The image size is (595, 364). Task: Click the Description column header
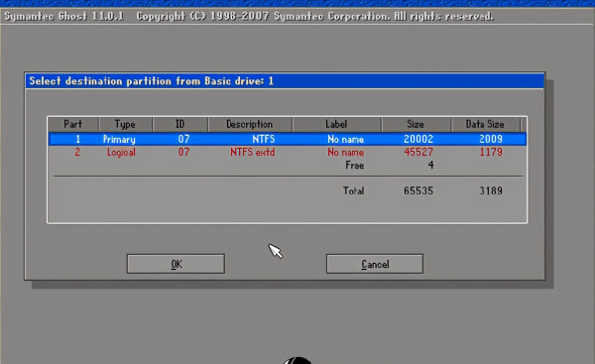(250, 124)
